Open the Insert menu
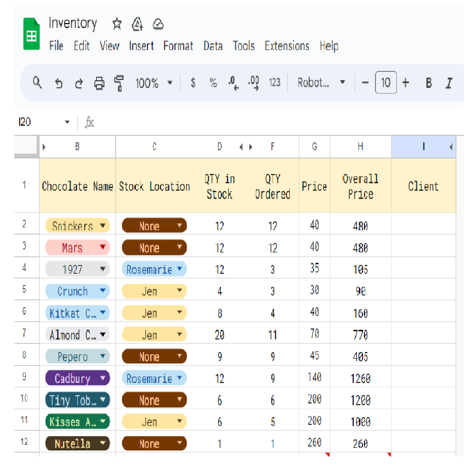The width and height of the screenshot is (476, 470). (x=141, y=46)
